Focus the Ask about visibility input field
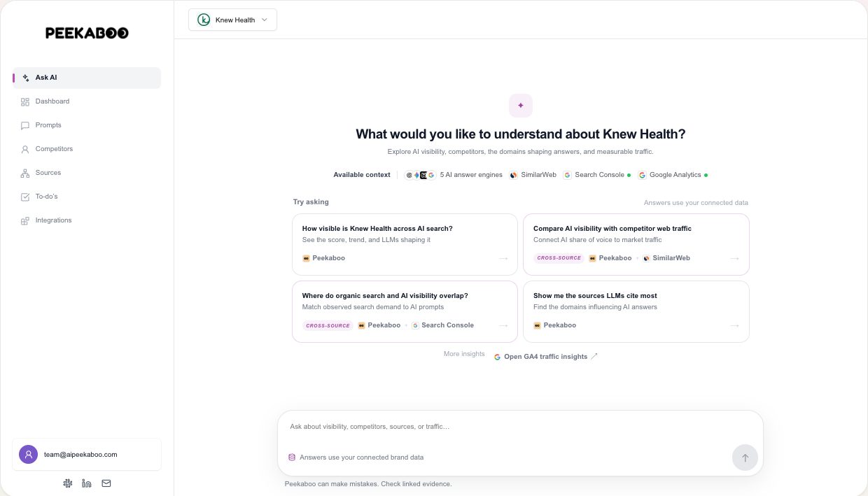 [x=520, y=426]
